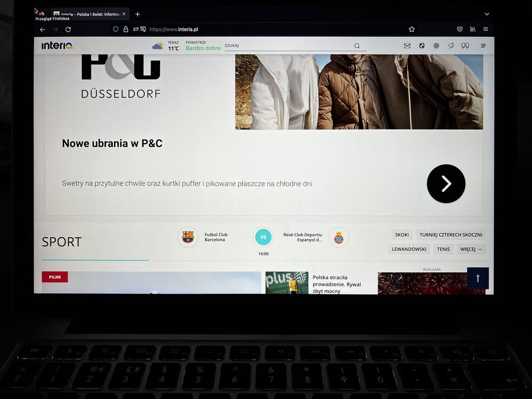532x399 pixels.
Task: Open Interia mail envelope icon
Action: pyautogui.click(x=407, y=46)
